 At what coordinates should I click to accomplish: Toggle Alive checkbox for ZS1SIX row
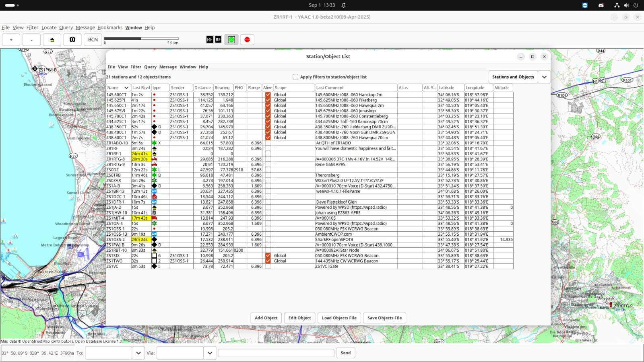click(x=268, y=256)
